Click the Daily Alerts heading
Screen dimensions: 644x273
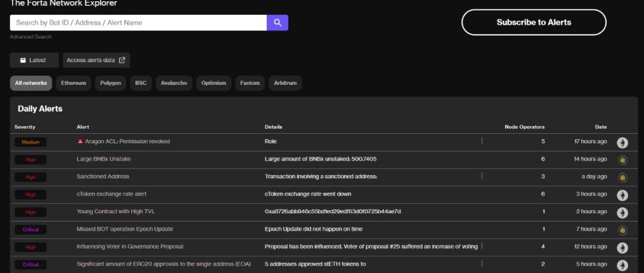pyautogui.click(x=41, y=109)
